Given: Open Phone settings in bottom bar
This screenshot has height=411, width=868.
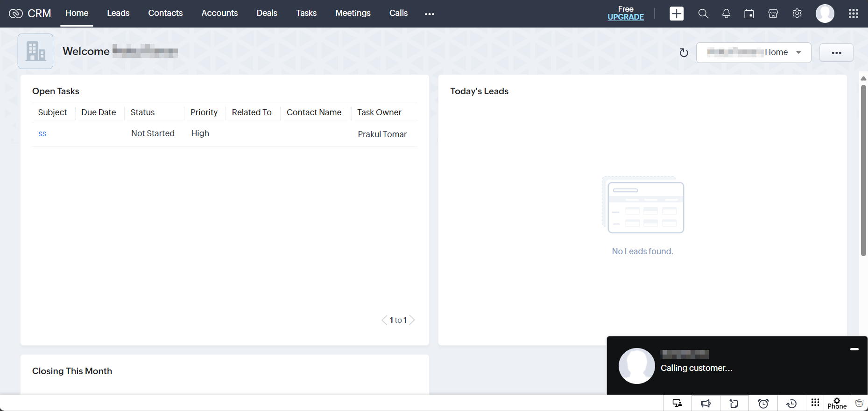Looking at the screenshot, I should click(x=837, y=404).
